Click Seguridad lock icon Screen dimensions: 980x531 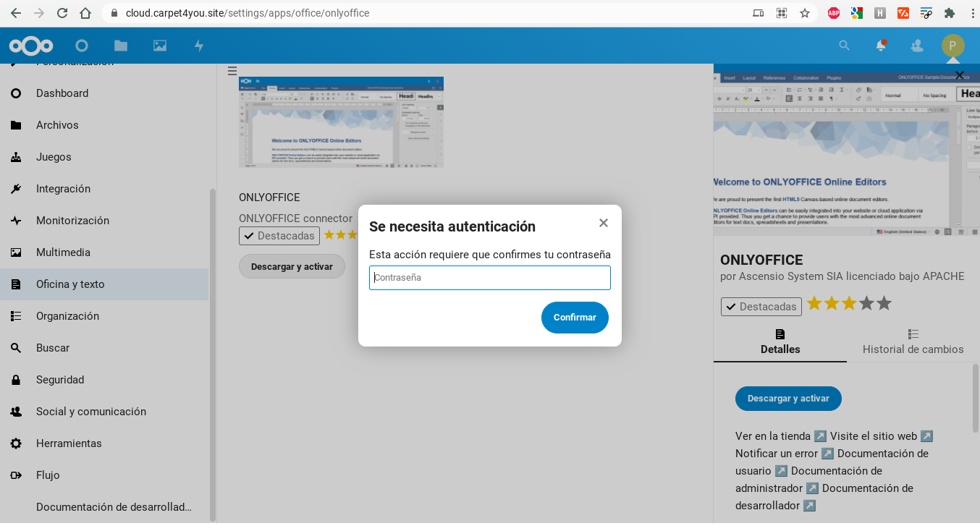point(16,380)
